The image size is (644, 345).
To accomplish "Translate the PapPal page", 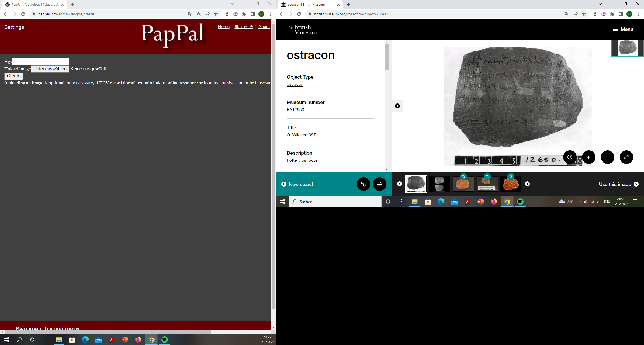I will click(190, 14).
